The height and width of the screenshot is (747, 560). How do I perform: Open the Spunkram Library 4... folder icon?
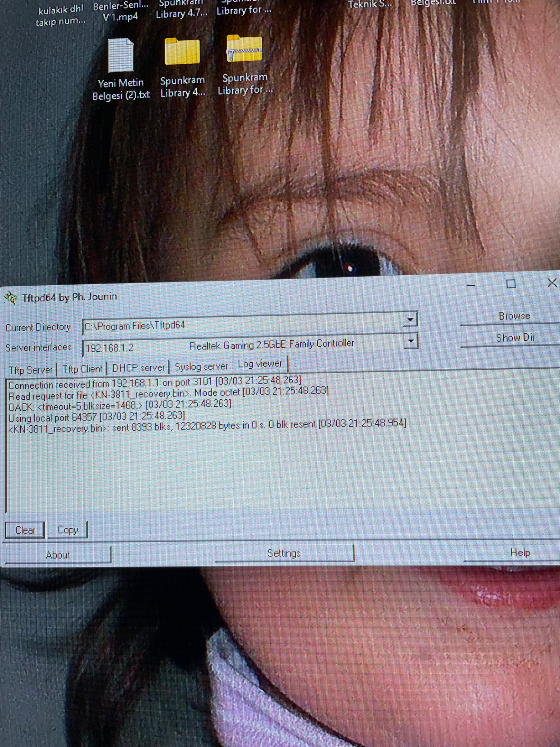point(182,51)
